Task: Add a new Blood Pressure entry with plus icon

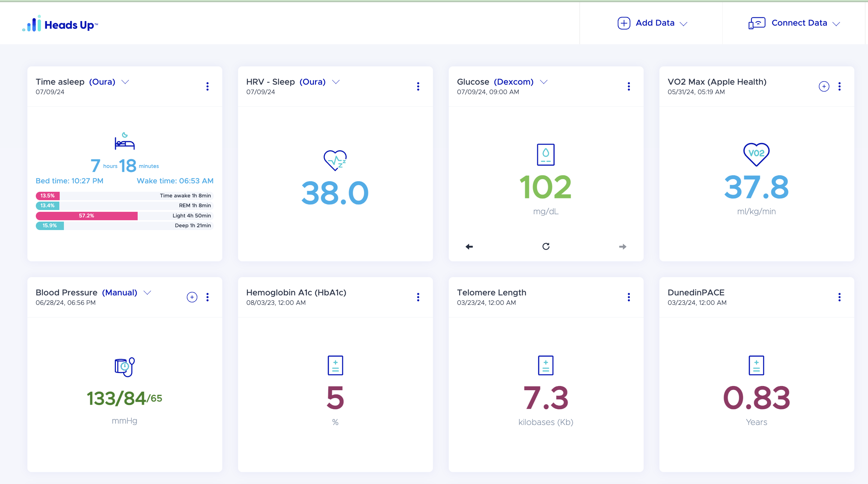Action: point(192,297)
